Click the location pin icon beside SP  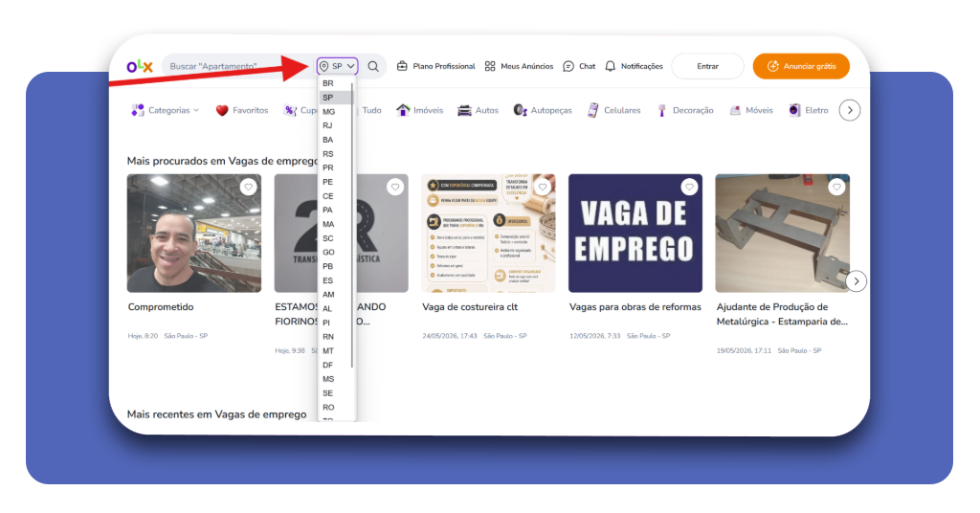(x=323, y=66)
